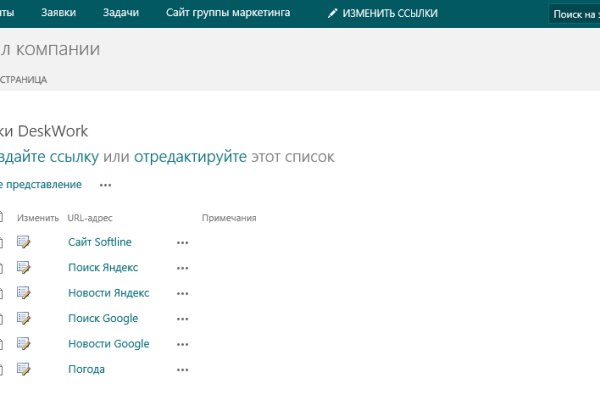Tick the checkbox for the Погода row
The height and width of the screenshot is (400, 600).
[1, 370]
